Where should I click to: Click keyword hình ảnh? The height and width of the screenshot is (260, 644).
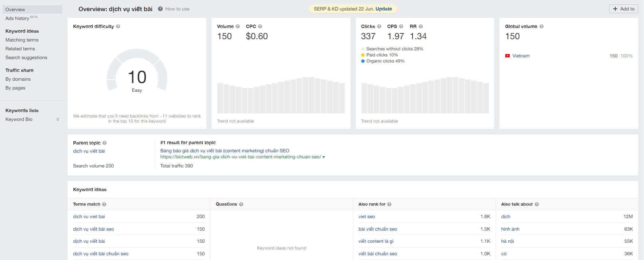tap(510, 229)
